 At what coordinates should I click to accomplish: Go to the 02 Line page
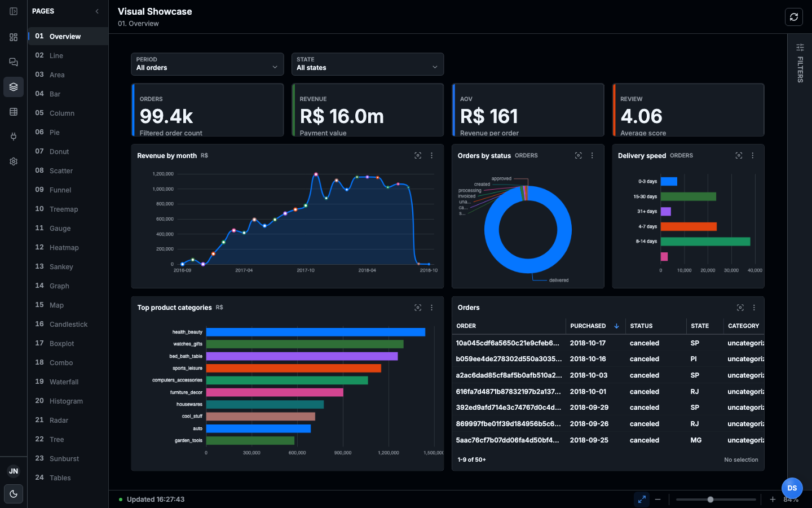point(68,55)
